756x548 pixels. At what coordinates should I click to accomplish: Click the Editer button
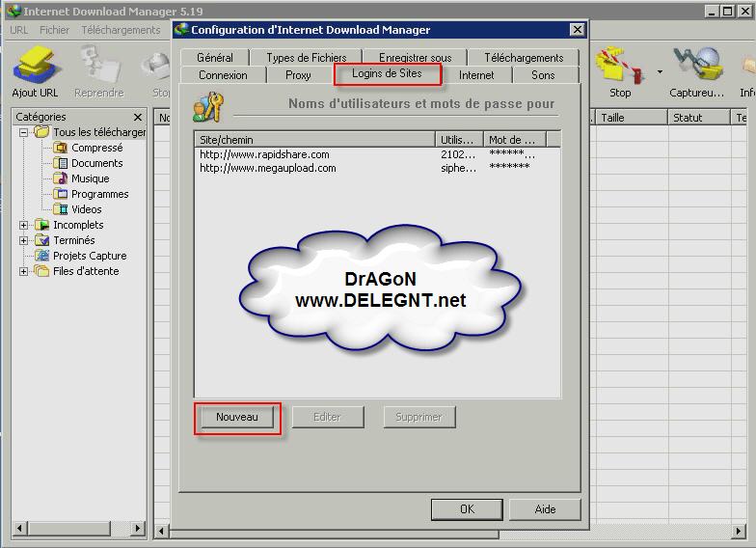pos(328,417)
